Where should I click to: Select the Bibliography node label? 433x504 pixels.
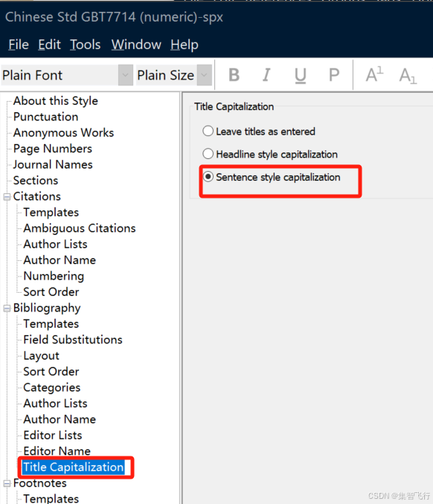click(x=47, y=308)
